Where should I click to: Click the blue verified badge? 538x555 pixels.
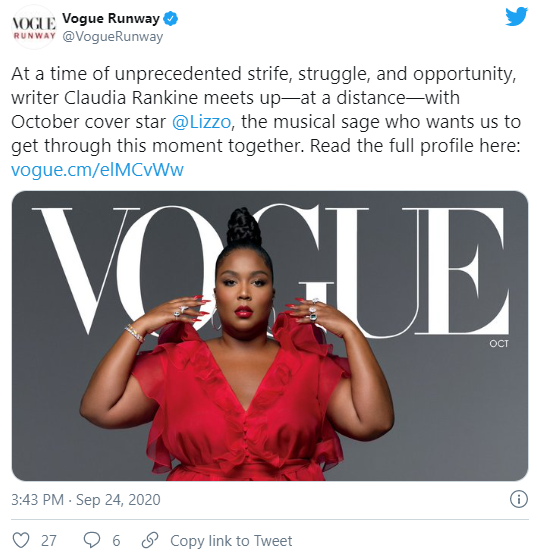(x=170, y=19)
